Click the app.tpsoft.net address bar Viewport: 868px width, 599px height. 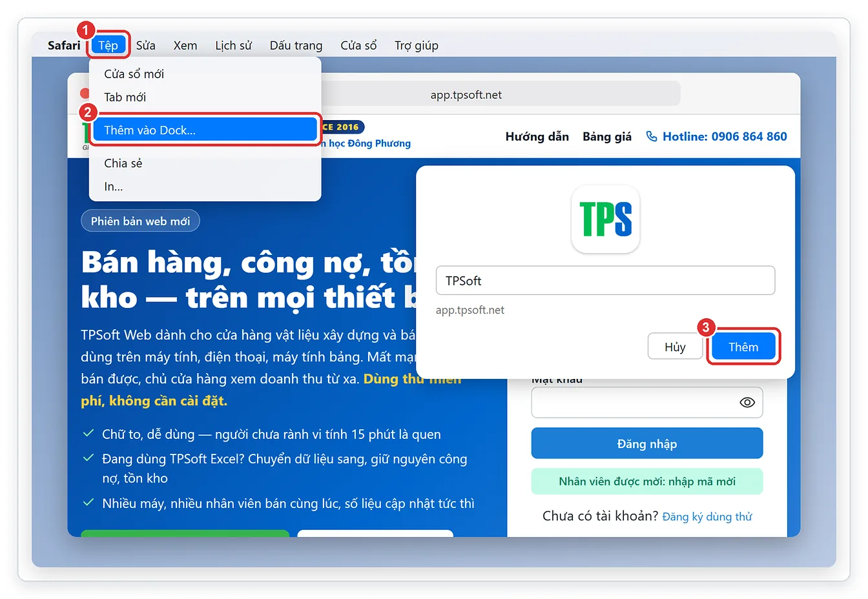[x=501, y=95]
